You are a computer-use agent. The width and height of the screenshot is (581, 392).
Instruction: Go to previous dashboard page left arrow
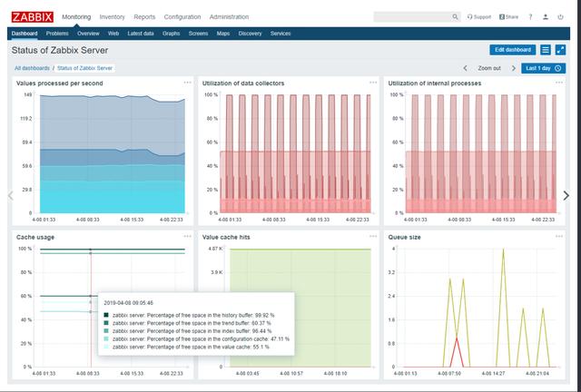[x=10, y=196]
